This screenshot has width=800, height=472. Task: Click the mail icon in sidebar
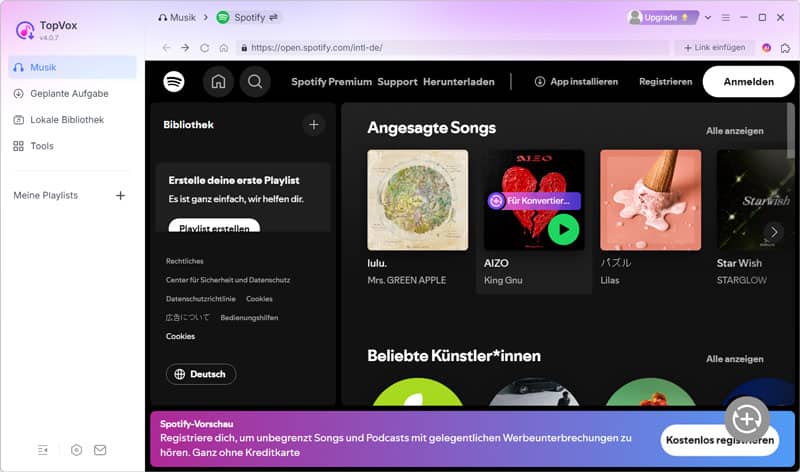[100, 450]
